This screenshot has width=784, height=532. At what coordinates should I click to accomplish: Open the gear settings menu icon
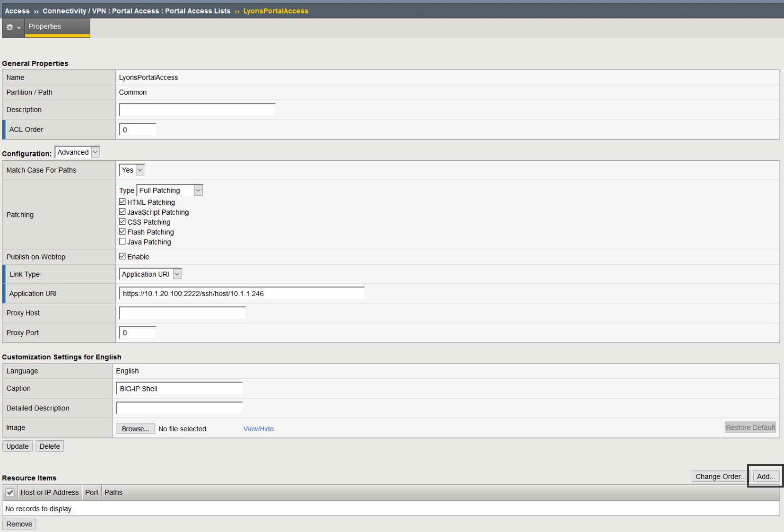13,27
